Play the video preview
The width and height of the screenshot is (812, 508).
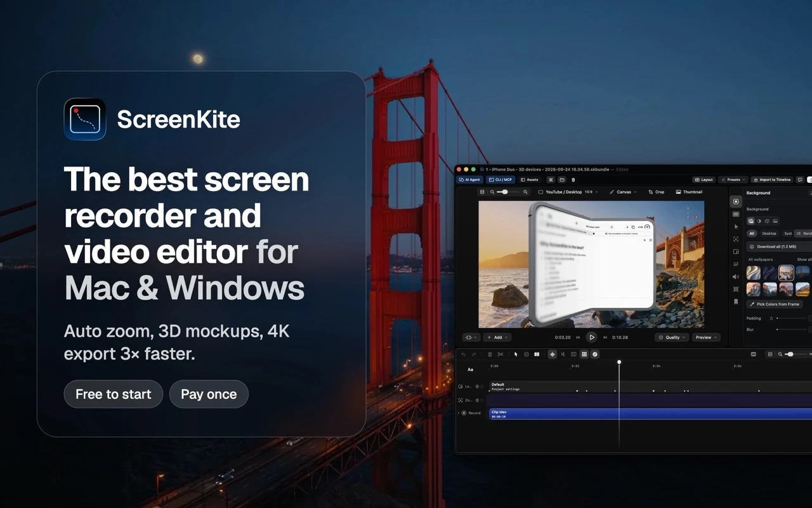(591, 337)
